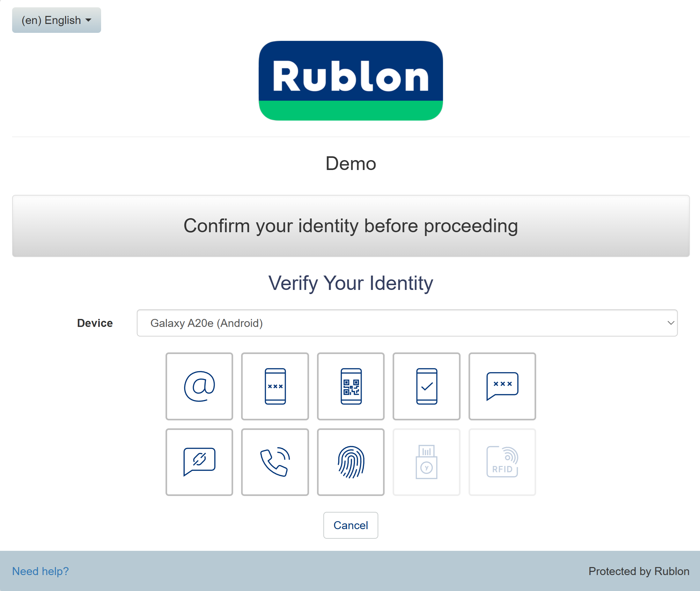Viewport: 700px width, 591px height.
Task: Select the fingerprint WebAuthn security key icon
Action: (351, 462)
